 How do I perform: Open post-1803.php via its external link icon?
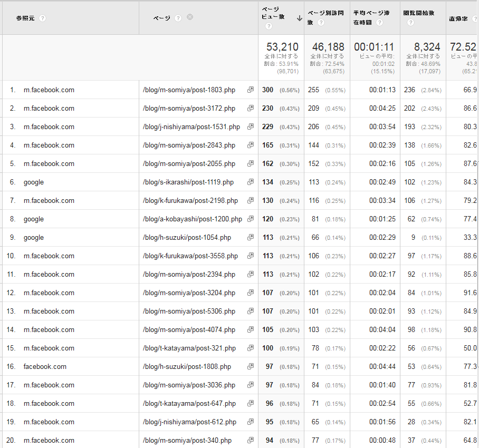pos(251,90)
